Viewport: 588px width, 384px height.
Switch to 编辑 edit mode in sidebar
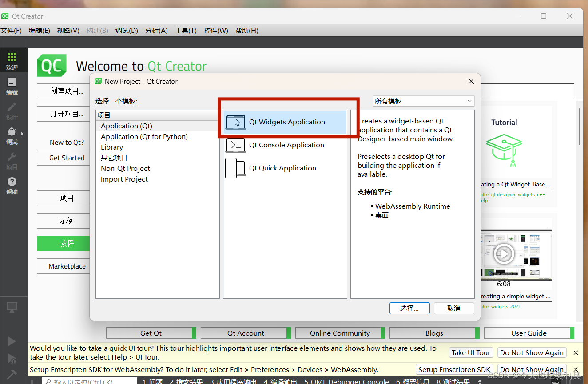[x=12, y=86]
